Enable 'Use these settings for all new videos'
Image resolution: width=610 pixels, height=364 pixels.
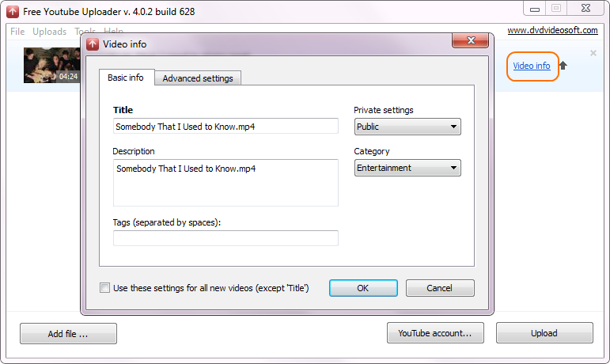click(105, 288)
